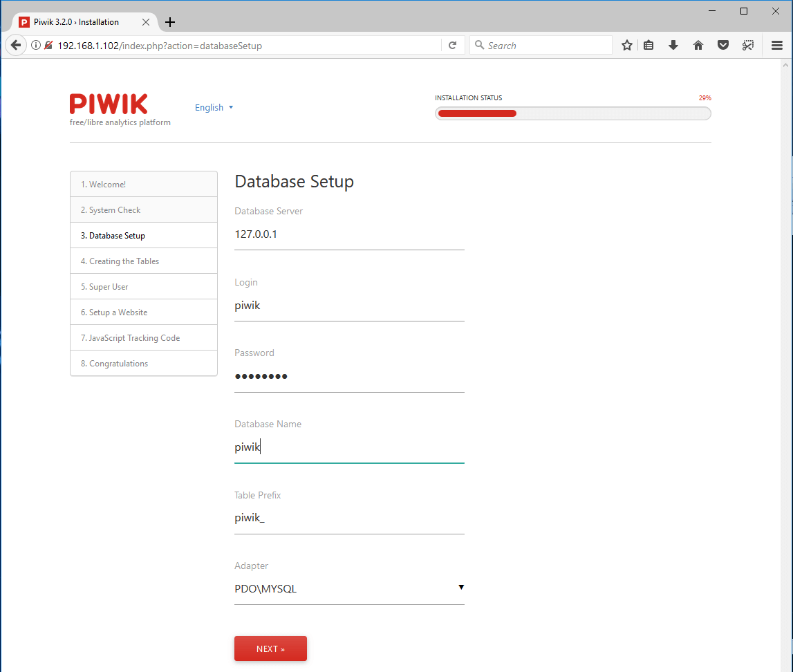Viewport: 793px width, 672px height.
Task: Click the Database Setup heading
Action: click(295, 182)
